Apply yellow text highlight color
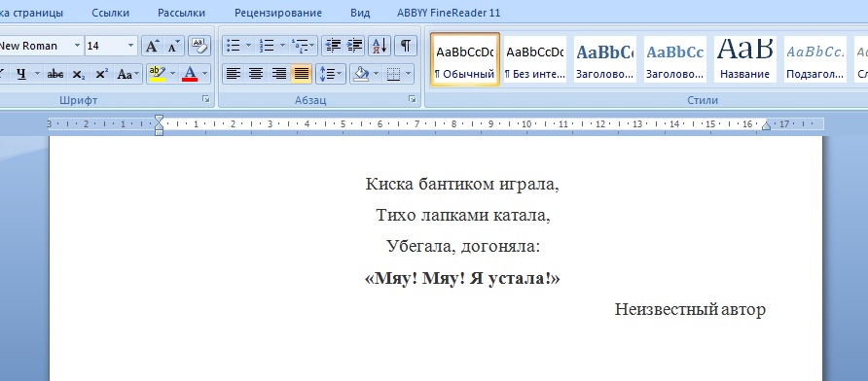This screenshot has height=381, width=868. point(158,74)
